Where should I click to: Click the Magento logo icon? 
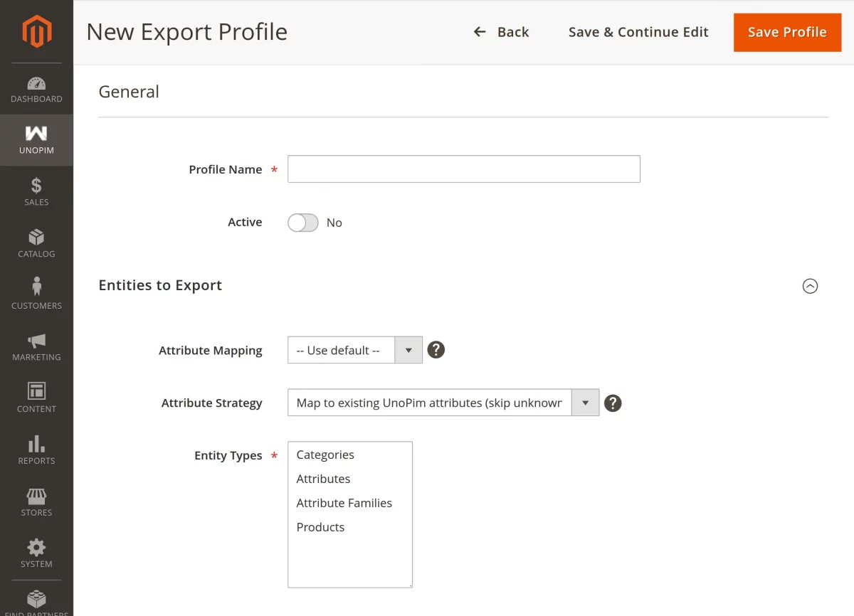point(36,31)
